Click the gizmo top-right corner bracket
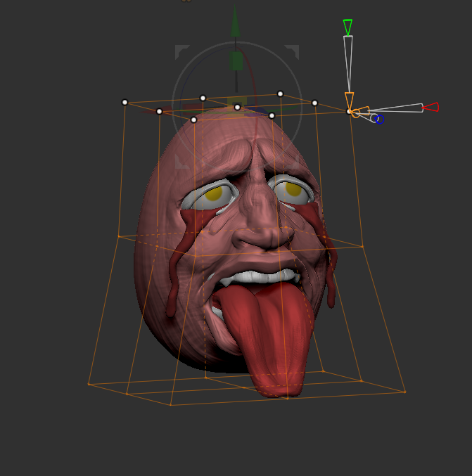The height and width of the screenshot is (476, 472). [x=293, y=51]
